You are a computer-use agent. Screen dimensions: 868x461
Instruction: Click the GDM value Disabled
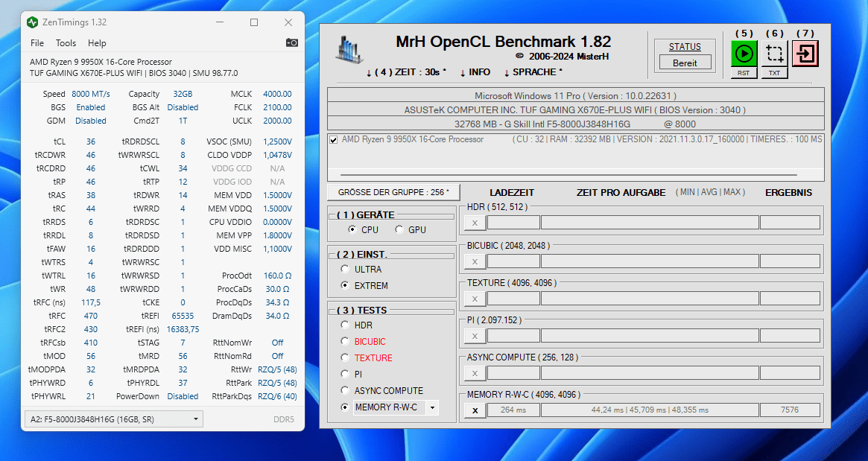click(x=91, y=121)
